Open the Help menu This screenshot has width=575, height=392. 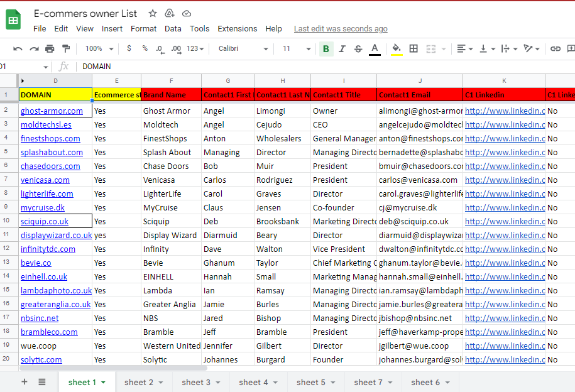(x=273, y=29)
